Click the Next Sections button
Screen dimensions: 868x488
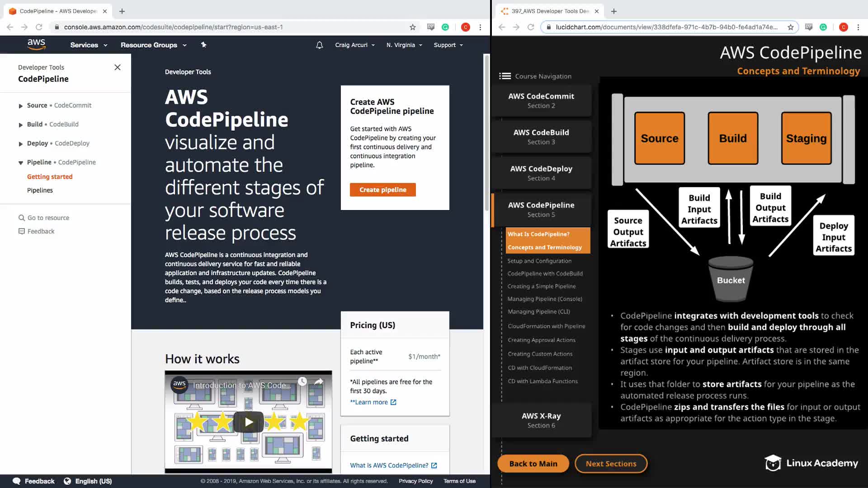611,464
